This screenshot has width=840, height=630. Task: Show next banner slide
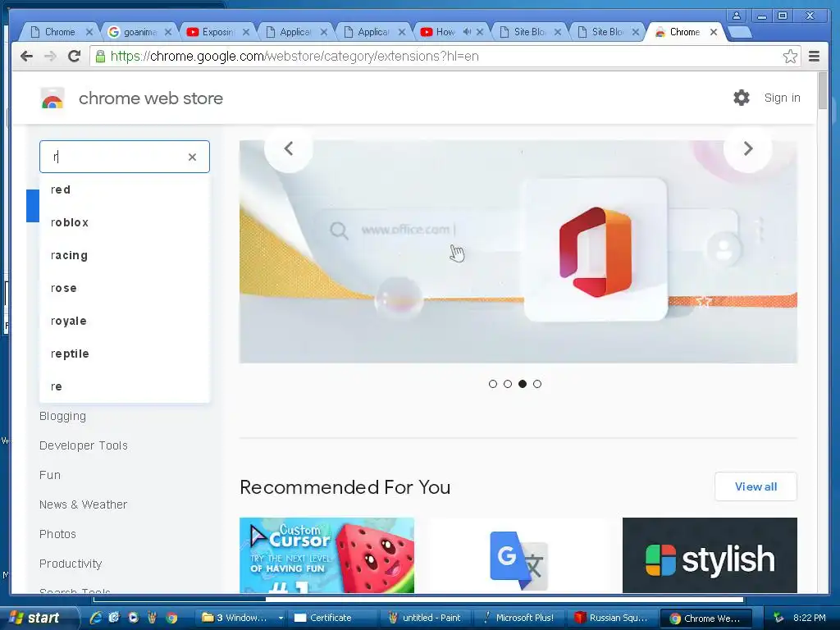pyautogui.click(x=748, y=148)
